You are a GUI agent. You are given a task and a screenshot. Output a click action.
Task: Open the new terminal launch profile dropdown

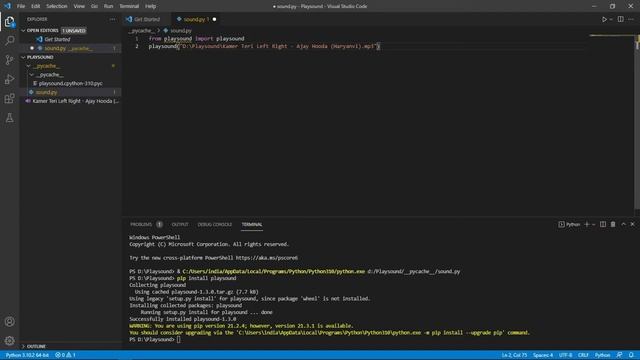point(593,224)
